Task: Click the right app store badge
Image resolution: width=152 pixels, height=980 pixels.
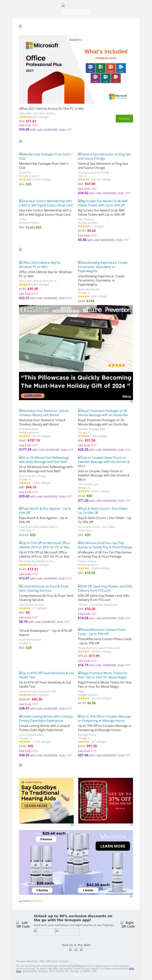Action: click(68, 932)
